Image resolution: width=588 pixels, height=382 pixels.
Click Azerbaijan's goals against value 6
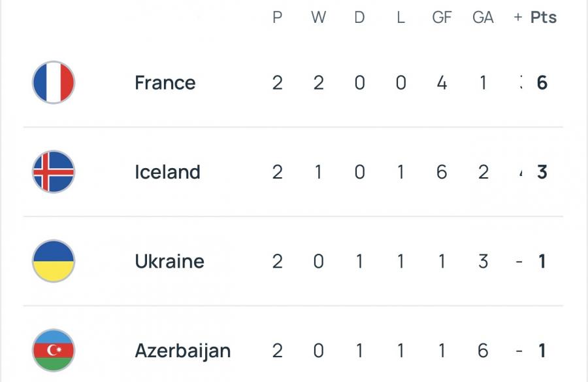tap(483, 351)
